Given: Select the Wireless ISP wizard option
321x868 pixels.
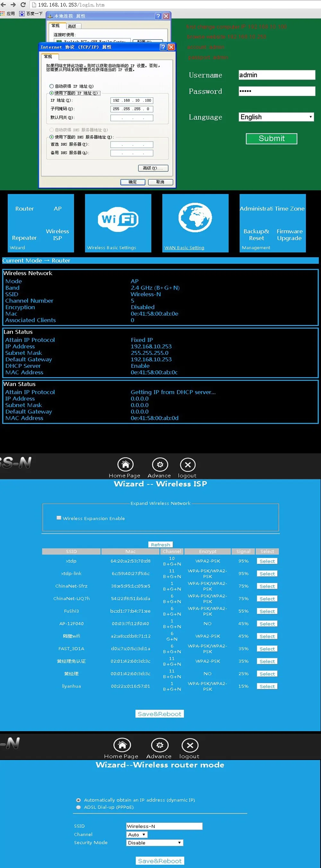Looking at the screenshot, I should coord(57,235).
